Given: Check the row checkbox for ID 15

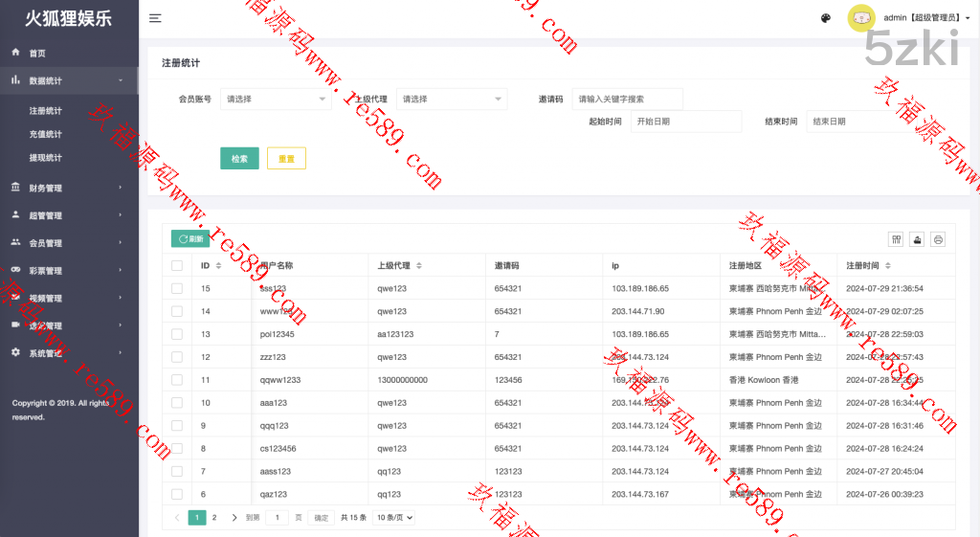Looking at the screenshot, I should point(177,288).
